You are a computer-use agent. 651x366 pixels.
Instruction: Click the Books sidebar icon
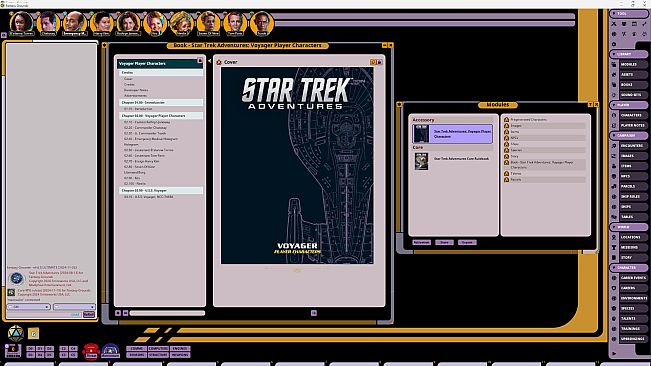pos(614,85)
